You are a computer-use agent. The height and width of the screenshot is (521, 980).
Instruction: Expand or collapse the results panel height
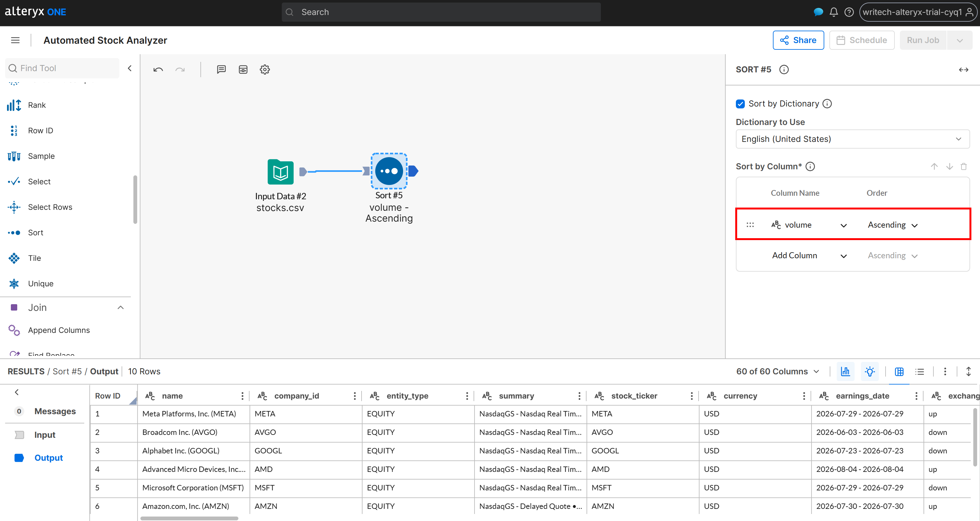pos(968,372)
